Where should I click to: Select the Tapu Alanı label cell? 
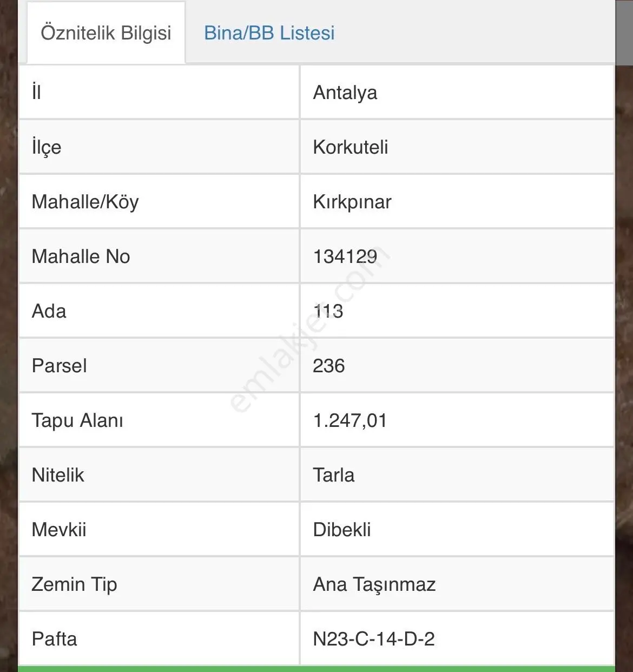[159, 420]
